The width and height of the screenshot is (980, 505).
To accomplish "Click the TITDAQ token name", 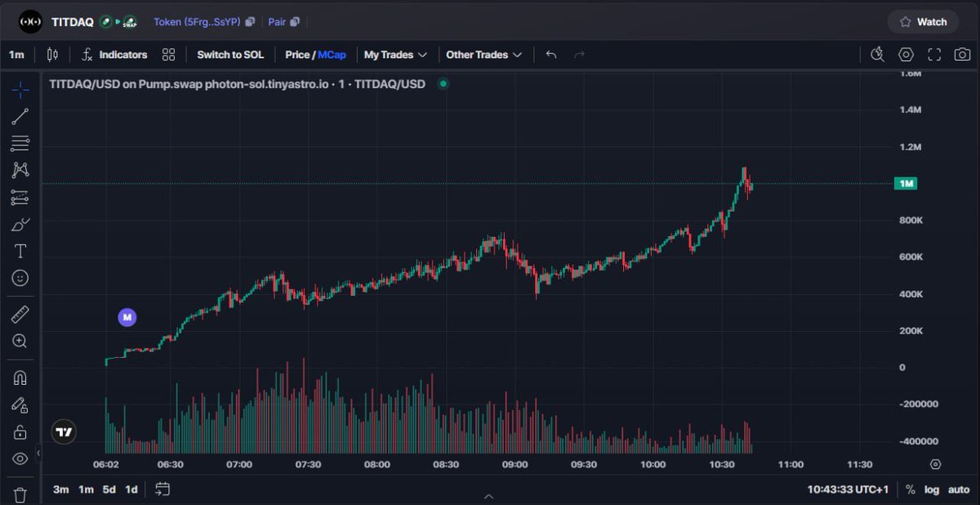I will click(73, 22).
